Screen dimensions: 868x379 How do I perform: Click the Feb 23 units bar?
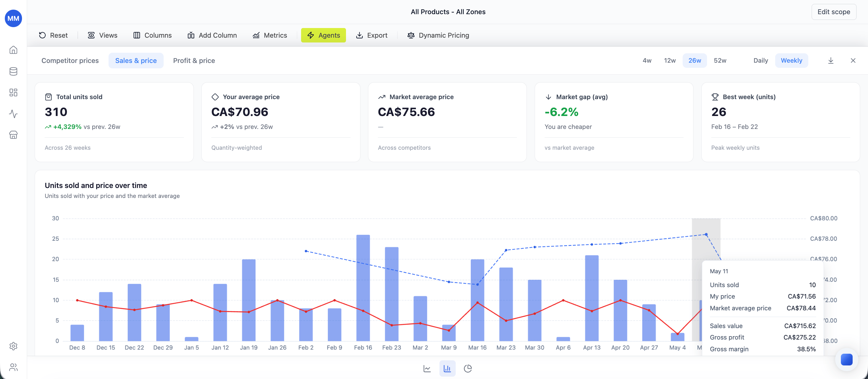[x=392, y=294]
